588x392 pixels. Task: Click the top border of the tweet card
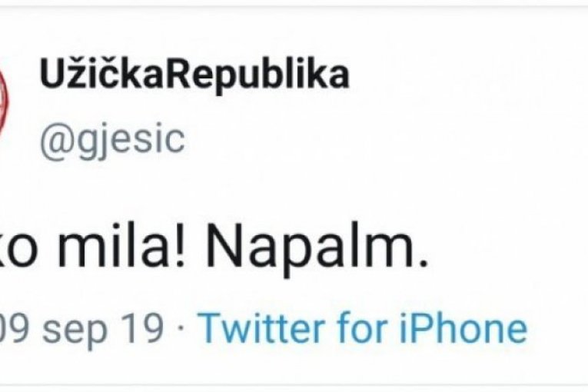[x=307, y=8]
